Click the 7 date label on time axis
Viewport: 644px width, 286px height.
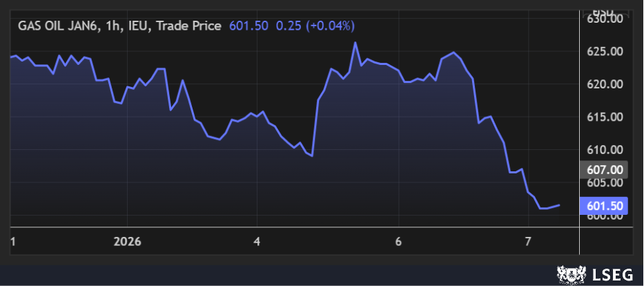coord(527,242)
